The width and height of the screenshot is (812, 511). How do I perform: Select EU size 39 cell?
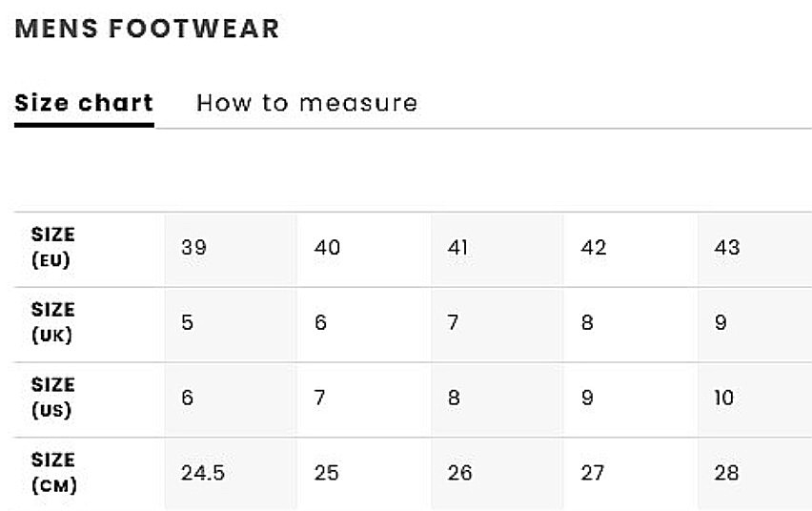(x=231, y=249)
